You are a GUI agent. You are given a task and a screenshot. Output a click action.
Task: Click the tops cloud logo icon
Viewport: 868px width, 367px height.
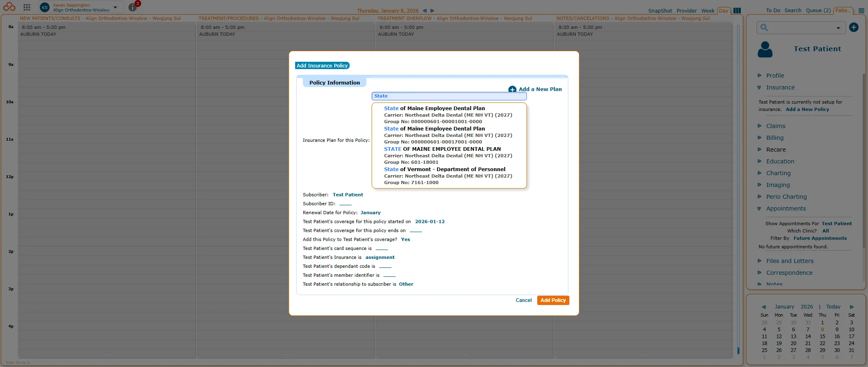[9, 7]
